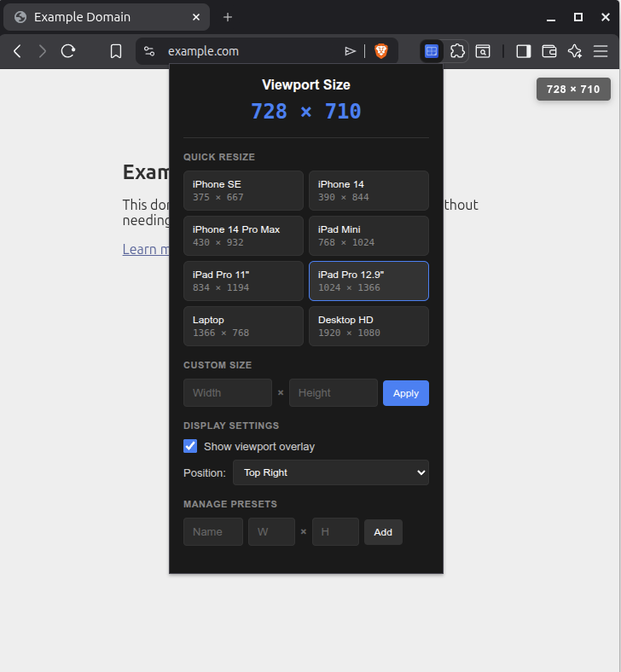Click the blue Apply button
Image resolution: width=621 pixels, height=672 pixels.
406,393
